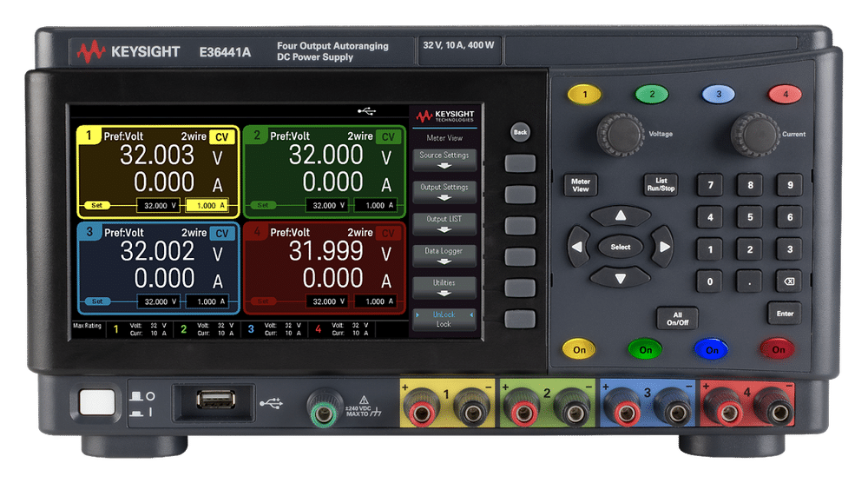868x483 pixels.
Task: Open Output Settings softkey menu
Action: (444, 192)
